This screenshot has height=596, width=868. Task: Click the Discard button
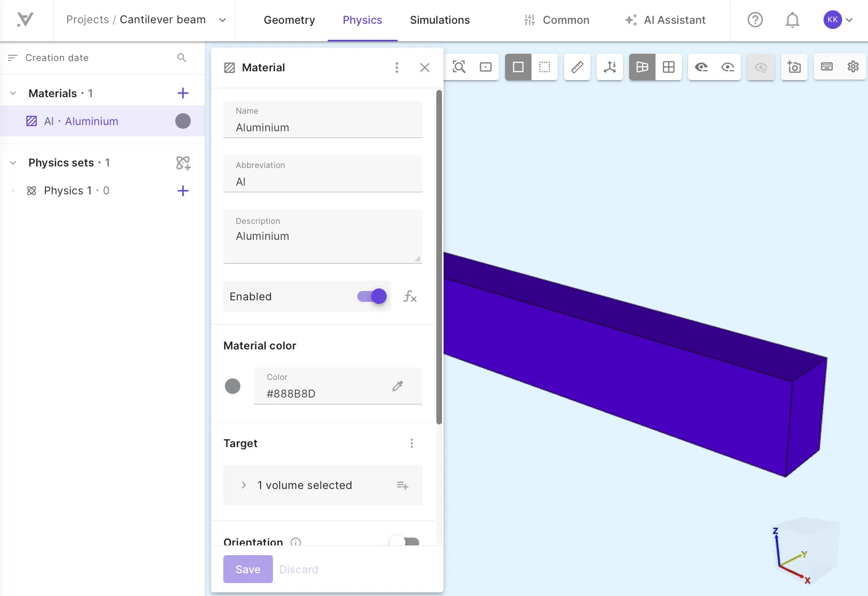coord(299,569)
